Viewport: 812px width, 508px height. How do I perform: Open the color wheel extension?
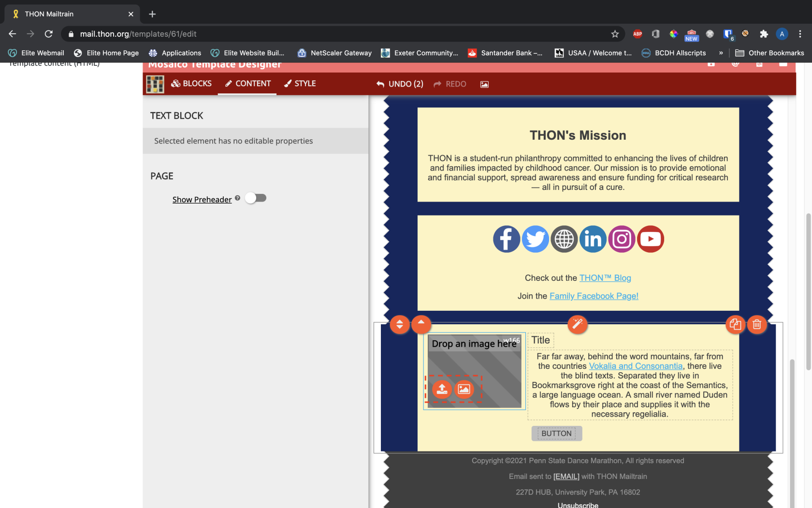click(x=673, y=34)
